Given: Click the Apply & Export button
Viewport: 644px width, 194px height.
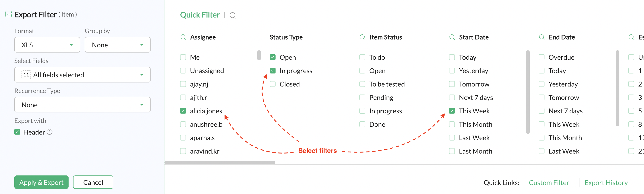Looking at the screenshot, I should (x=41, y=182).
